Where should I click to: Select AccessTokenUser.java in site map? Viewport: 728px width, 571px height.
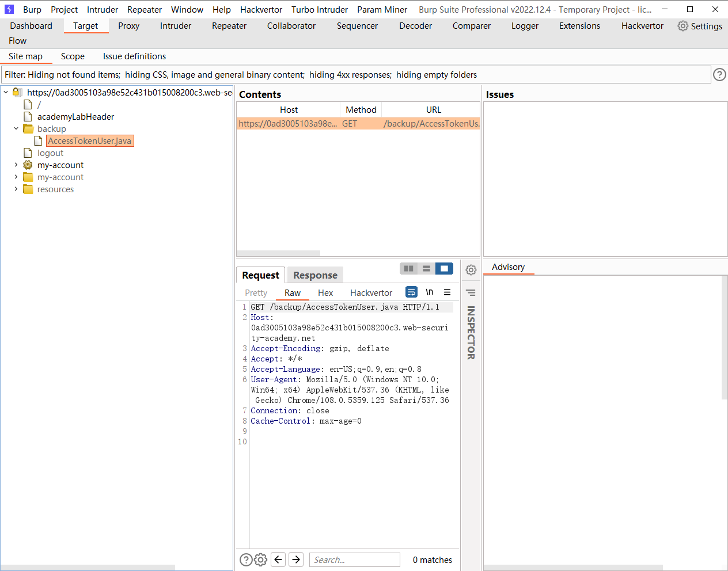click(x=90, y=141)
